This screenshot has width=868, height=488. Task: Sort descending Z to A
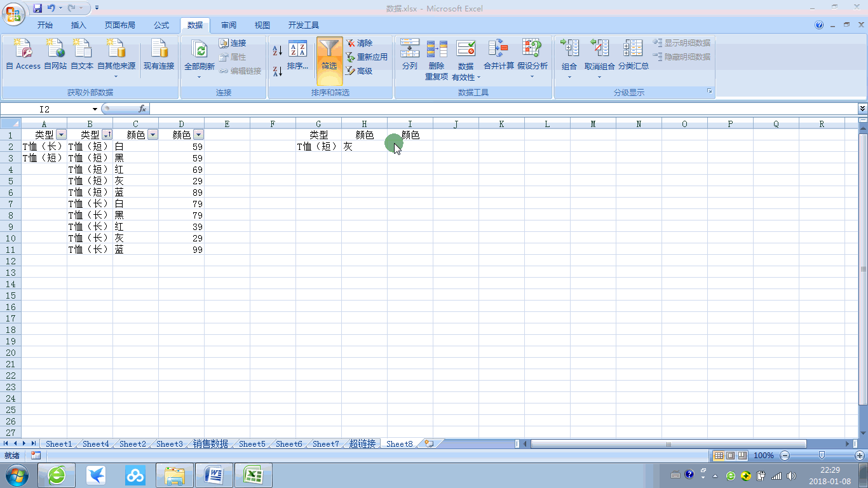click(x=277, y=71)
